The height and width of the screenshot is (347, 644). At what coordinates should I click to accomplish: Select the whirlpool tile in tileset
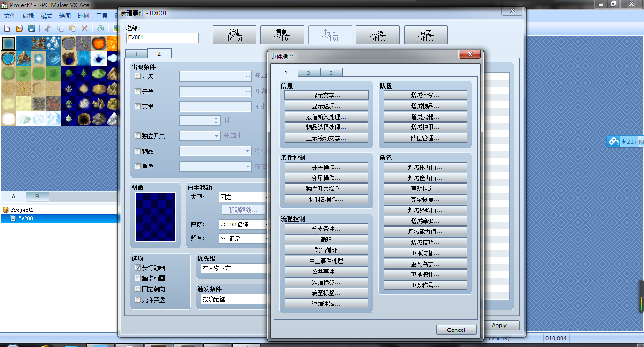(54, 58)
